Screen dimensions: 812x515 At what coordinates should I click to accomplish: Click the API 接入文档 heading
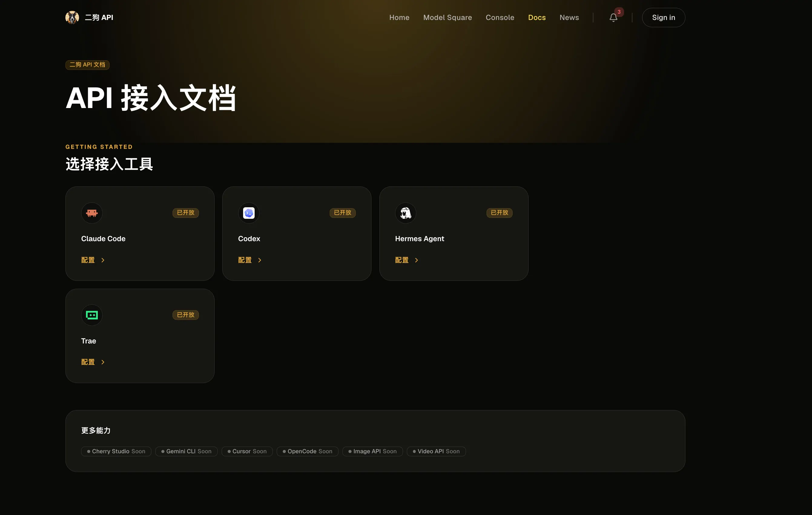pos(151,98)
